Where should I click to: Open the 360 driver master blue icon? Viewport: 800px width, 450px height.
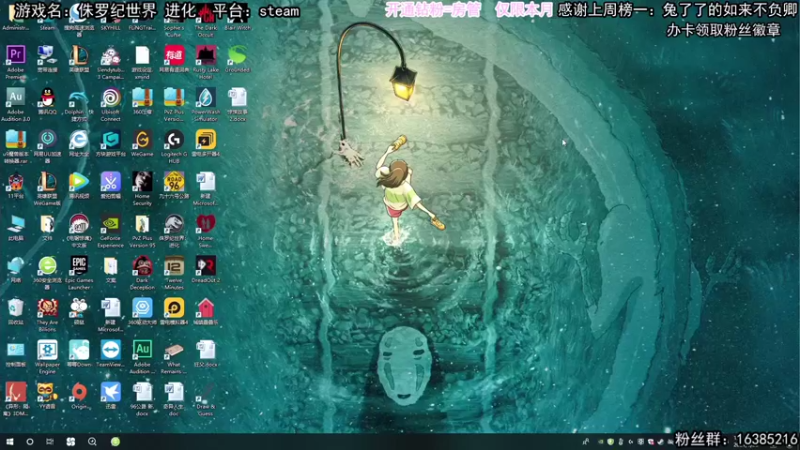(142, 308)
